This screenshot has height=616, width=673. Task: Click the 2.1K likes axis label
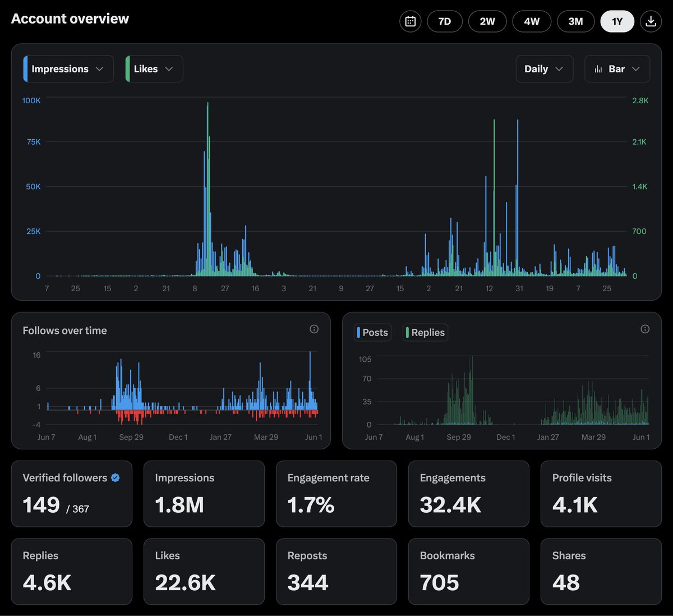(639, 142)
